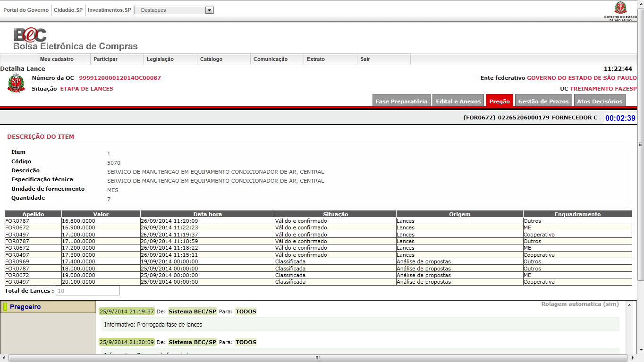This screenshot has width=644, height=362.
Task: Click the Data hora column header
Action: click(x=208, y=214)
